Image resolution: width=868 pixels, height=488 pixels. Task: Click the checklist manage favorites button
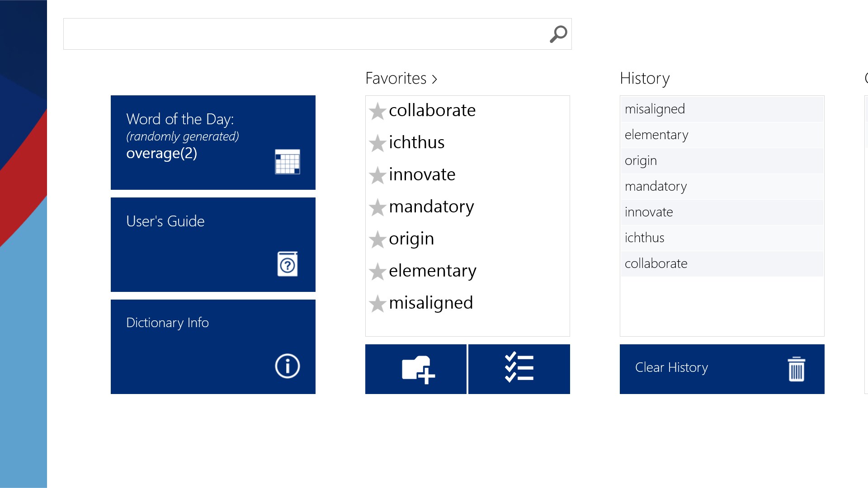coord(519,369)
